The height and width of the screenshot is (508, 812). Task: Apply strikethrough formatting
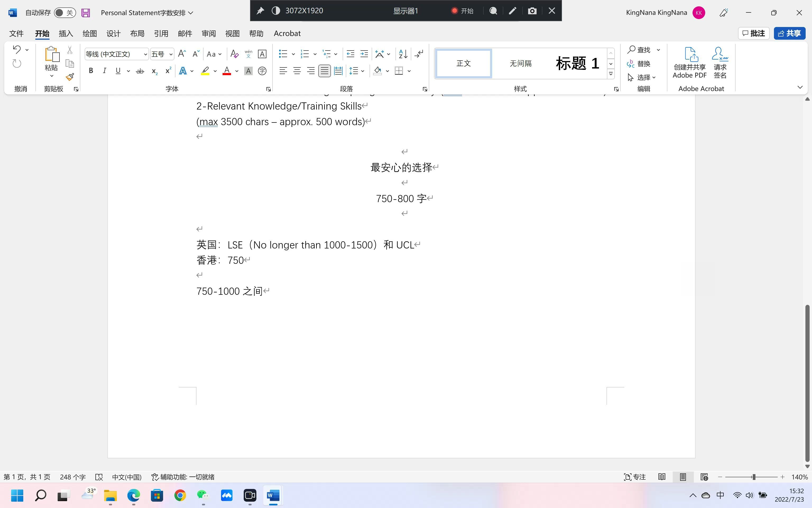(140, 71)
